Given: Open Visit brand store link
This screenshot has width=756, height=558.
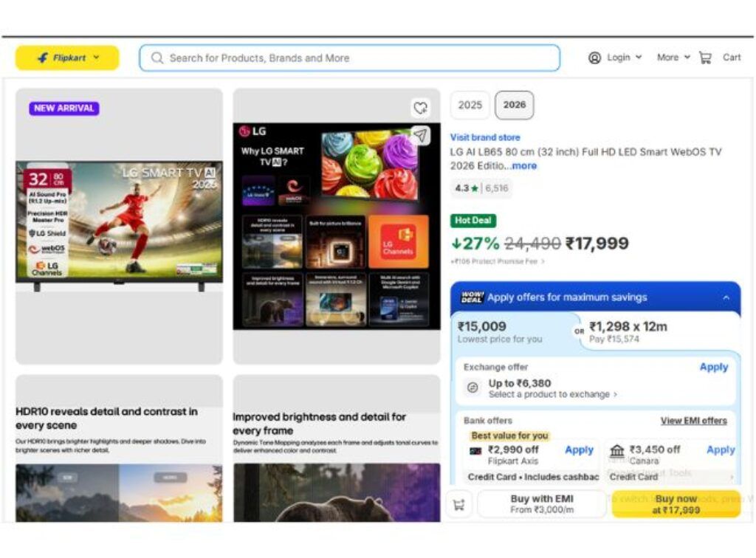Looking at the screenshot, I should pyautogui.click(x=485, y=137).
